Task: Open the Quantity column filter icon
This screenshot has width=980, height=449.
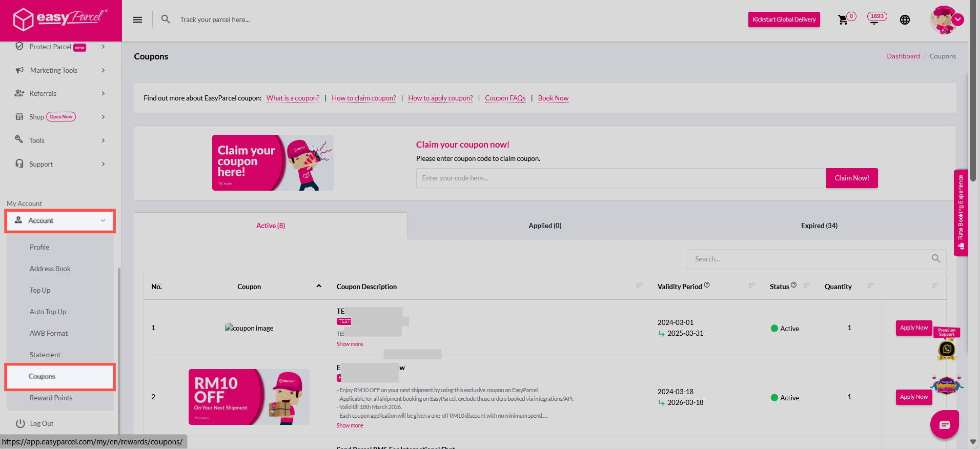Action: tap(871, 285)
